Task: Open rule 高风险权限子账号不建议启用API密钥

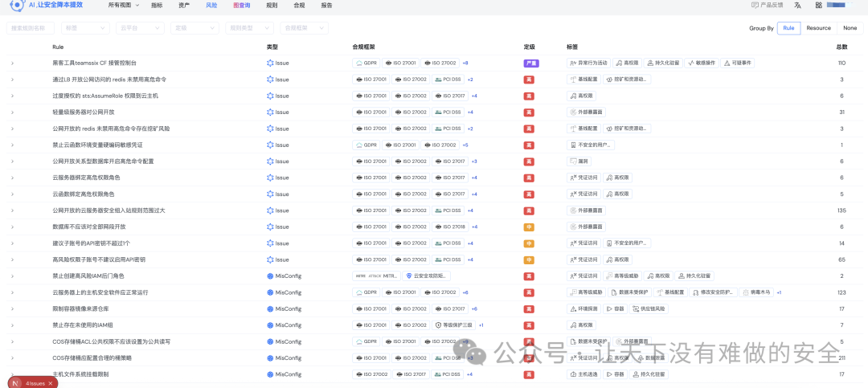Action: point(99,259)
